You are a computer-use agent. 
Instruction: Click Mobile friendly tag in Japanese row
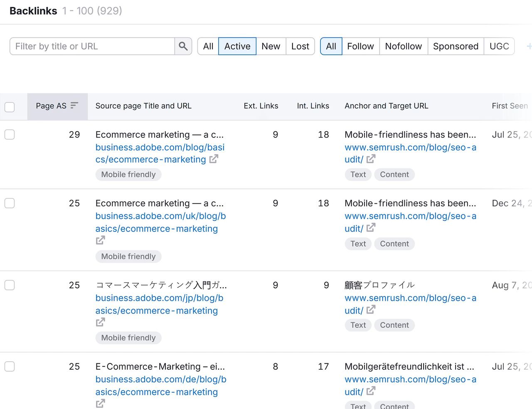[x=128, y=338]
